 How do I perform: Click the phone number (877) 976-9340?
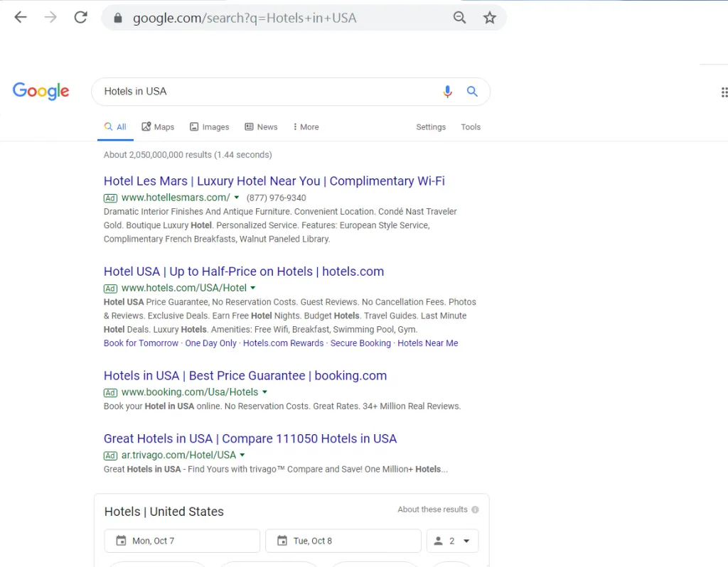click(277, 198)
